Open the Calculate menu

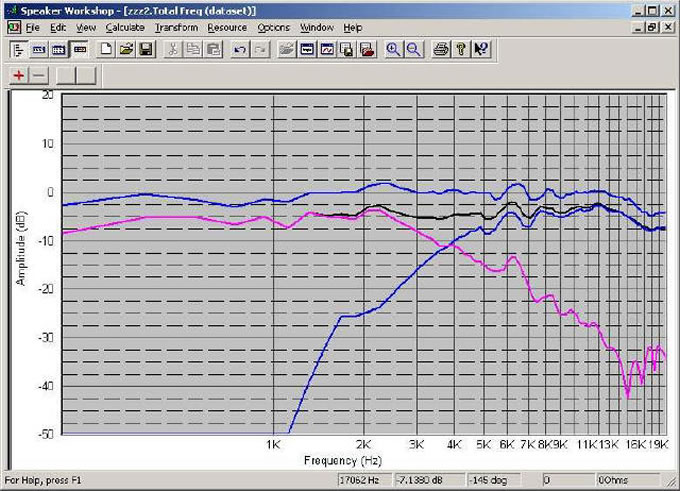[124, 27]
